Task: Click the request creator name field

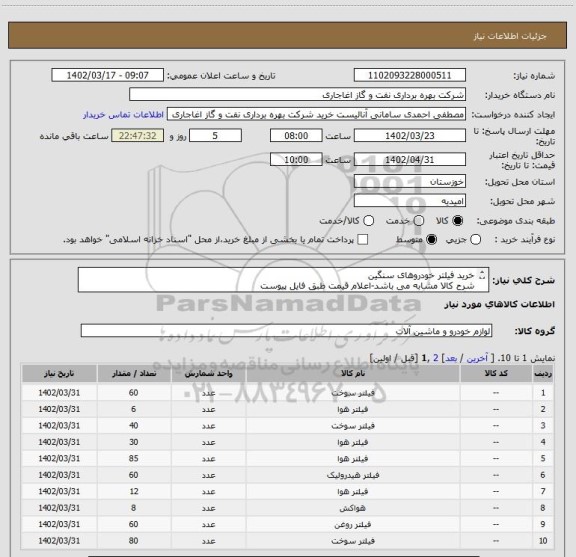Action: click(316, 114)
